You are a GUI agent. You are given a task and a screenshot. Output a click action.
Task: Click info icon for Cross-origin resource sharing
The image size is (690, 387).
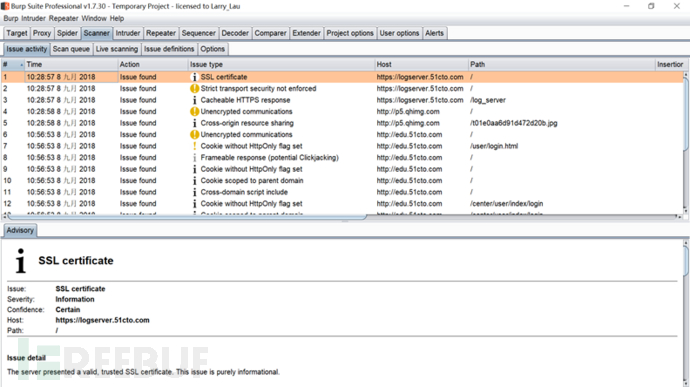click(195, 123)
